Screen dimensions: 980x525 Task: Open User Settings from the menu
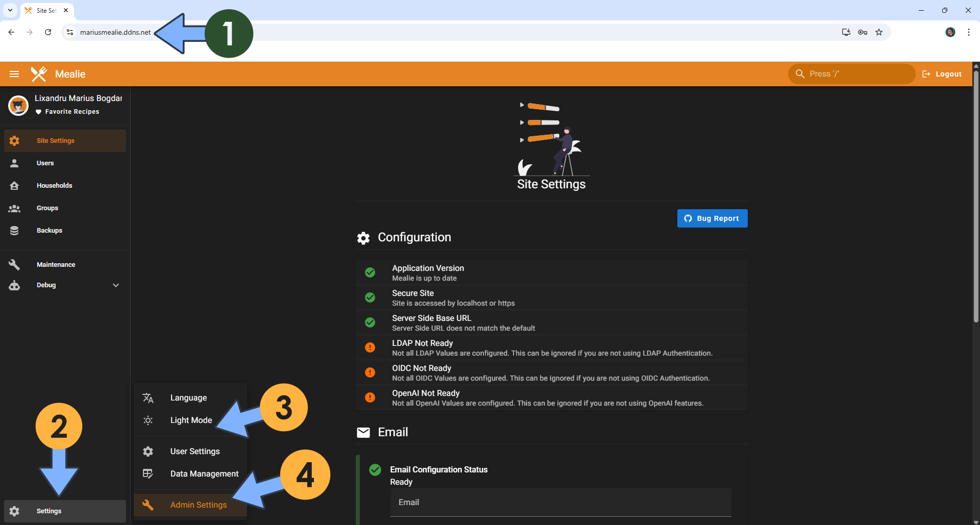coord(194,452)
